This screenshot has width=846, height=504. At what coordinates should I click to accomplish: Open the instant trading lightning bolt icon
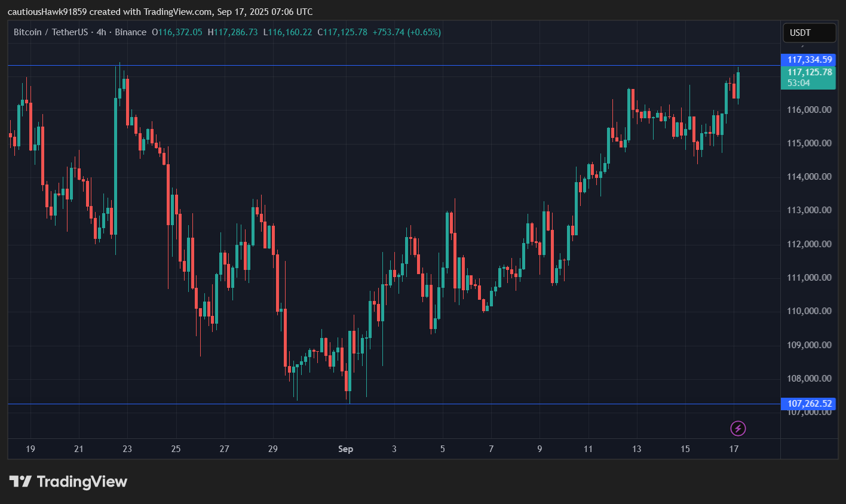coord(737,428)
